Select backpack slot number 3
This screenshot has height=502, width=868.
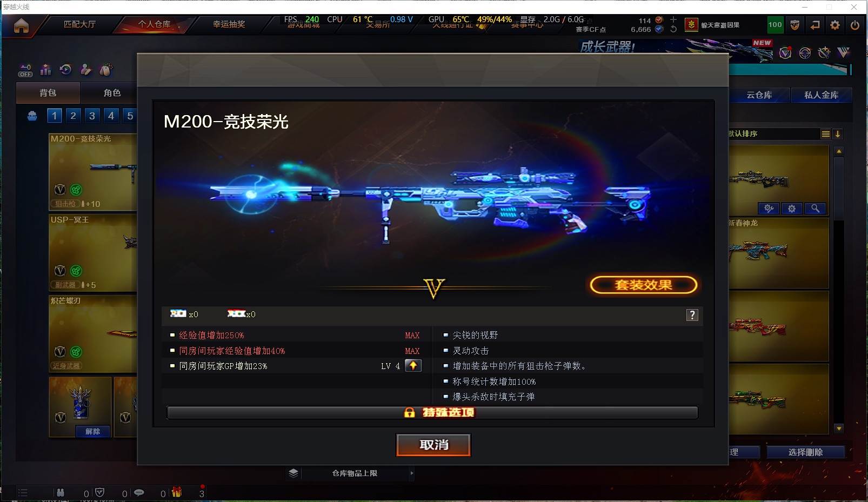pos(92,116)
